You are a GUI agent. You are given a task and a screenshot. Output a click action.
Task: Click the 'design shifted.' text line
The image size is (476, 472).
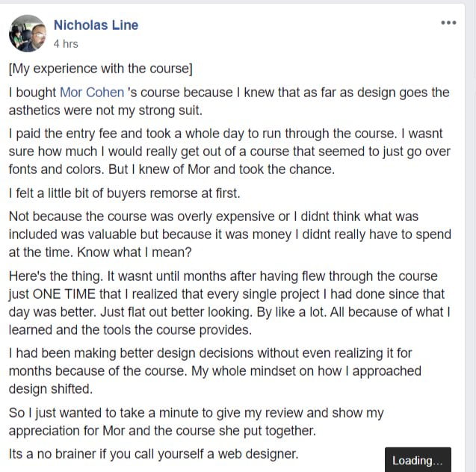(51, 389)
